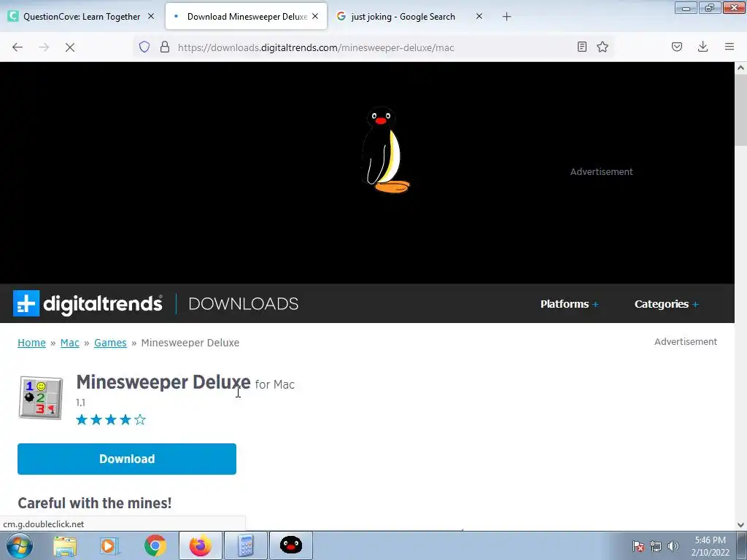The height and width of the screenshot is (560, 747).
Task: Open the volume speaker tray icon
Action: (673, 546)
